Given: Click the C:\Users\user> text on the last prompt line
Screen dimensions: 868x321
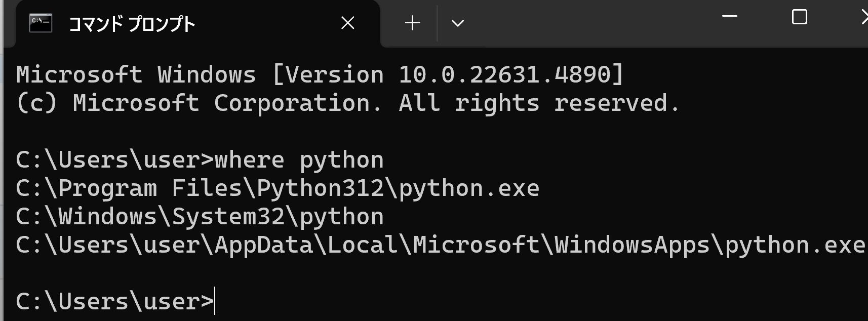Looking at the screenshot, I should (x=114, y=302).
